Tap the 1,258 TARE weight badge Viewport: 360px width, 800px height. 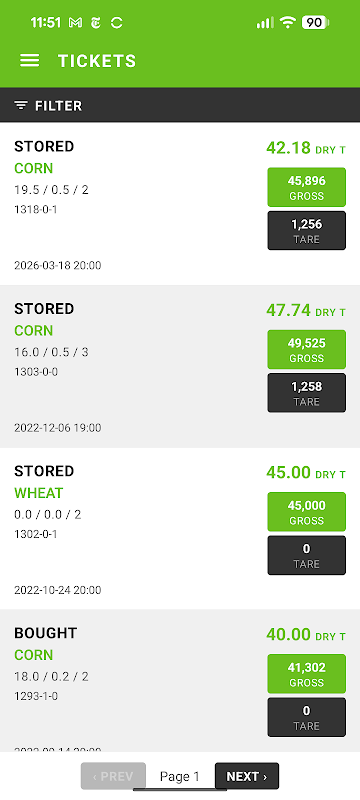click(x=306, y=393)
